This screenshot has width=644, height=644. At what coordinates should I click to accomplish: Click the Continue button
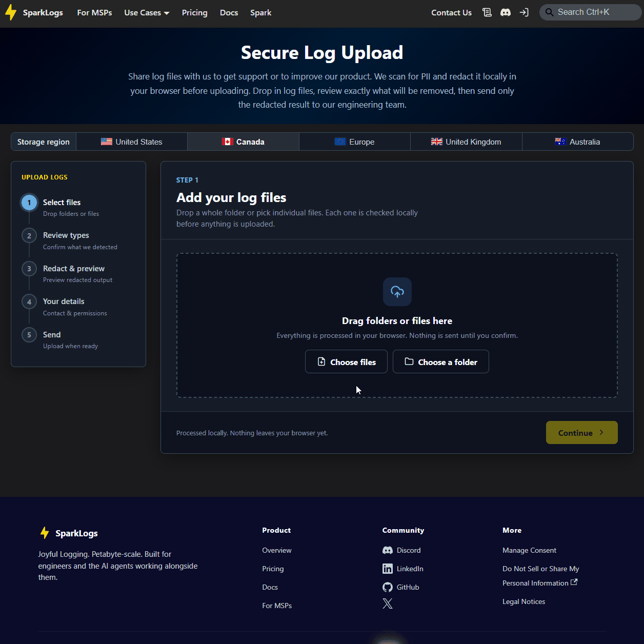tap(582, 433)
